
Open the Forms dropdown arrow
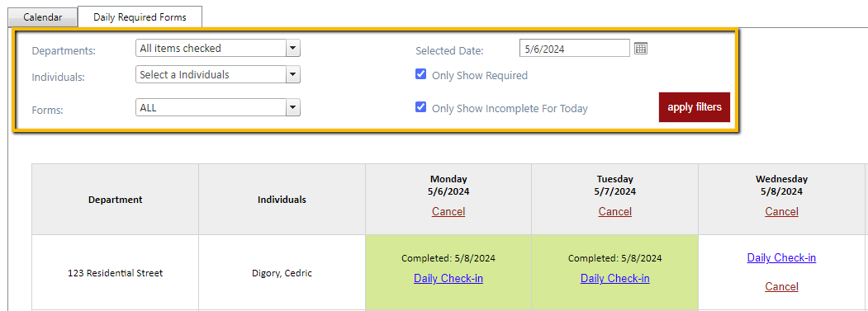[x=293, y=108]
